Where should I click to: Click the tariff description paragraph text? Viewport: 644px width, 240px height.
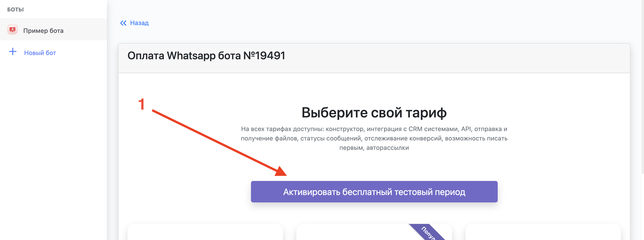(x=374, y=138)
